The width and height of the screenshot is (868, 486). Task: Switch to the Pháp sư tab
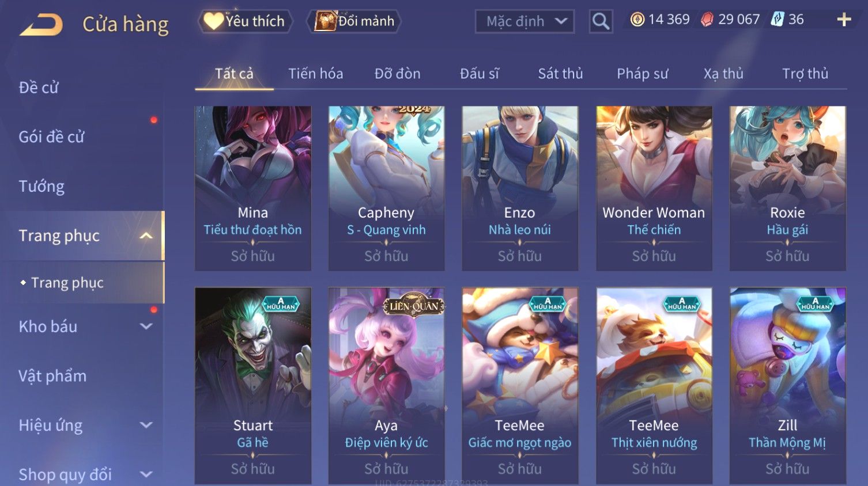(642, 74)
